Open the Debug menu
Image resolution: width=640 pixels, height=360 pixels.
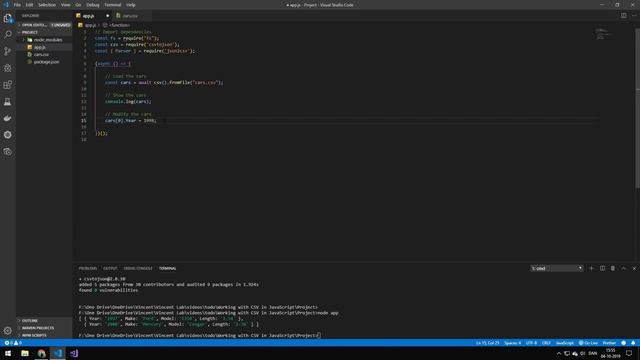(93, 5)
